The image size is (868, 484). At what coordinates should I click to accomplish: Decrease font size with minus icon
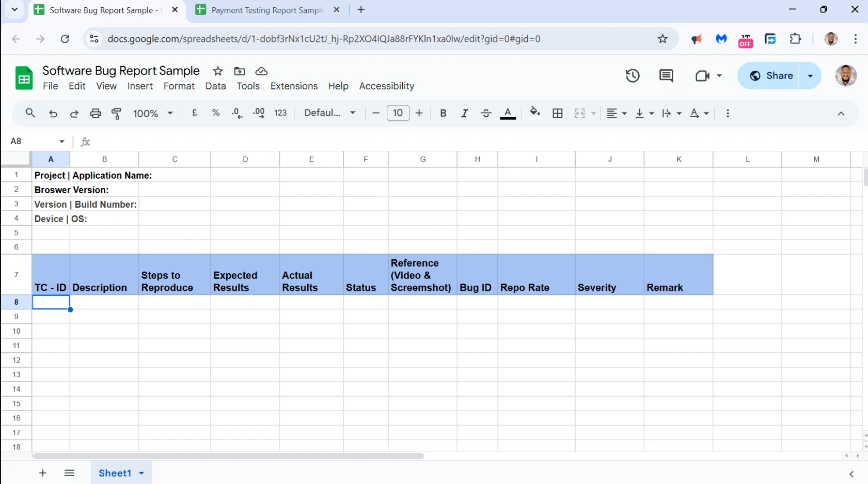[376, 113]
